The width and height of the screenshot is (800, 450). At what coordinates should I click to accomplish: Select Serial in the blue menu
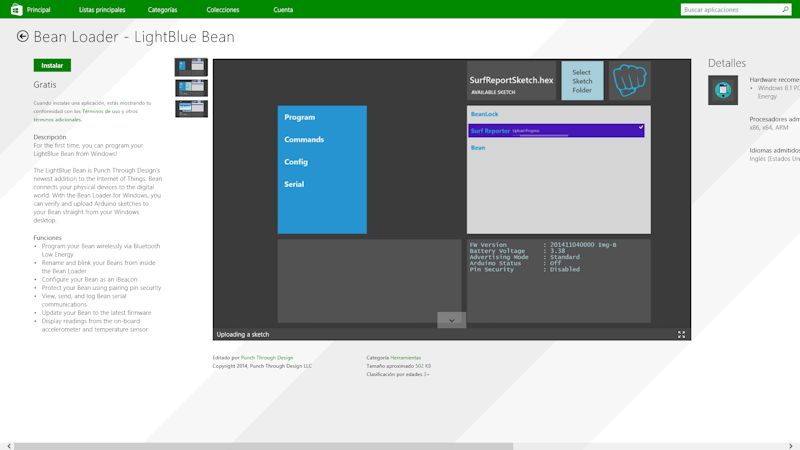(x=294, y=184)
